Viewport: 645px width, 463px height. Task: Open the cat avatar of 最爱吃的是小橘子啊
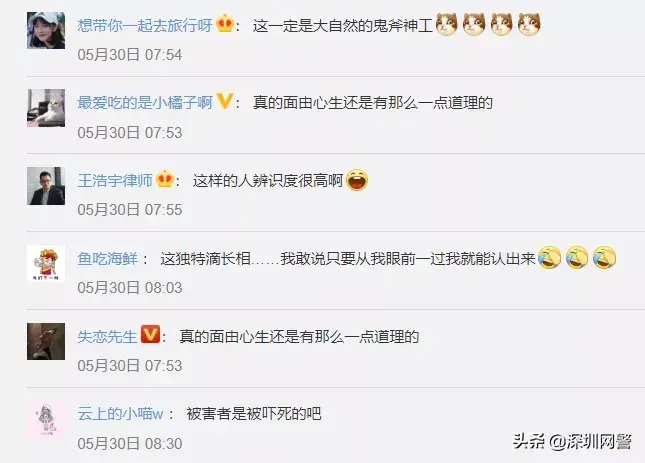pos(46,108)
